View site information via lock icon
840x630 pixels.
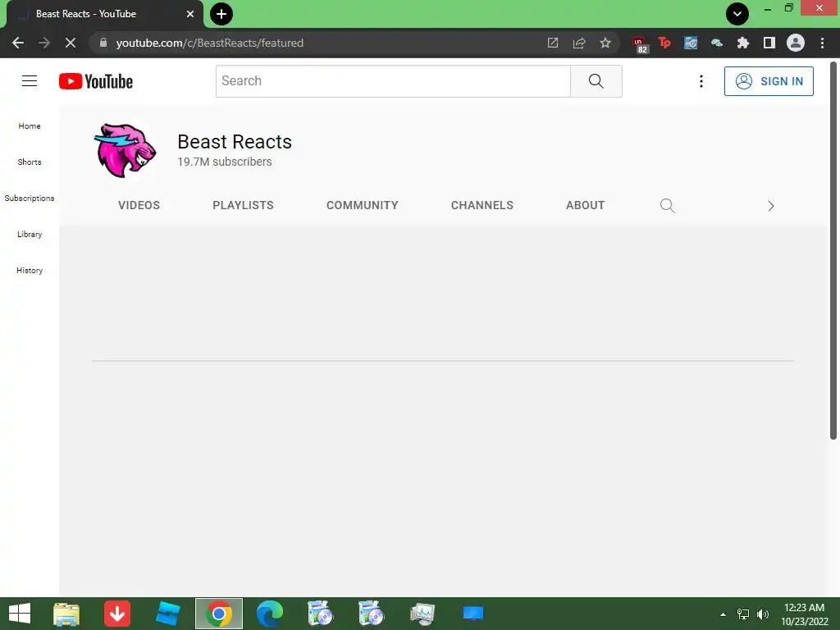tap(103, 43)
